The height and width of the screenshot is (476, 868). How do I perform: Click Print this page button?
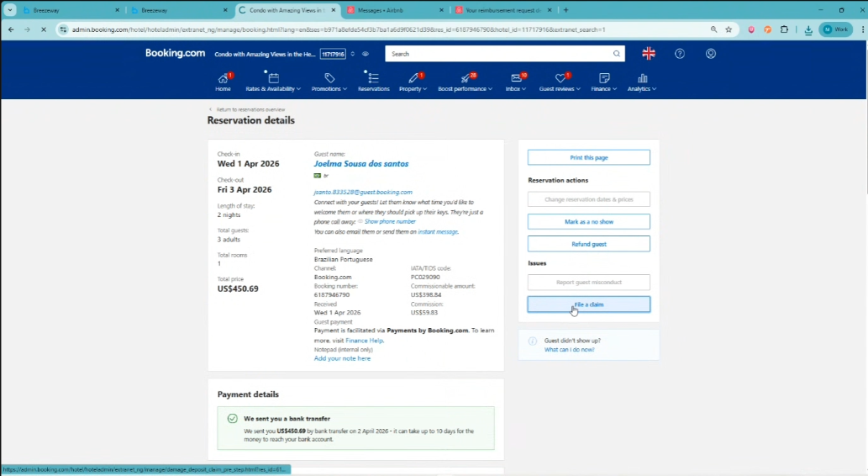coord(588,157)
